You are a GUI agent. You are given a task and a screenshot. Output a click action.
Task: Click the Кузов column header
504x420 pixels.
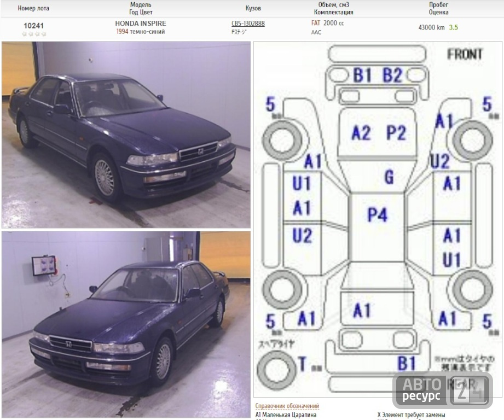pyautogui.click(x=253, y=8)
